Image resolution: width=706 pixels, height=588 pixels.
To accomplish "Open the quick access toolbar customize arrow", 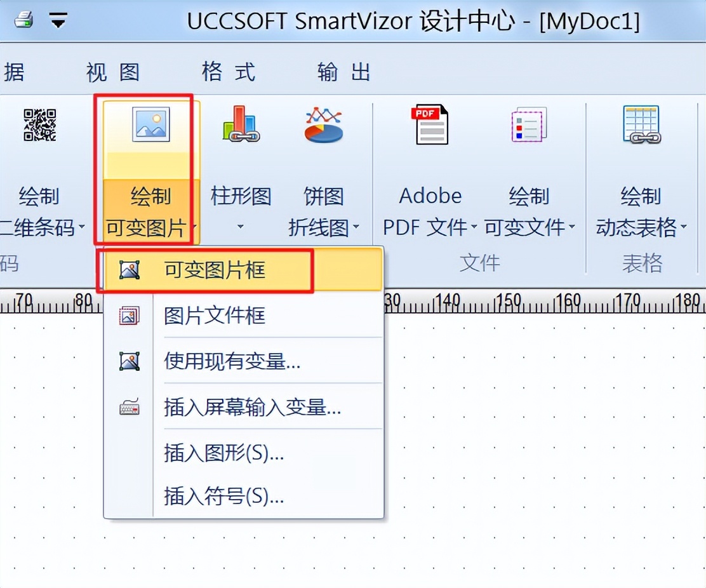I will pos(58,20).
